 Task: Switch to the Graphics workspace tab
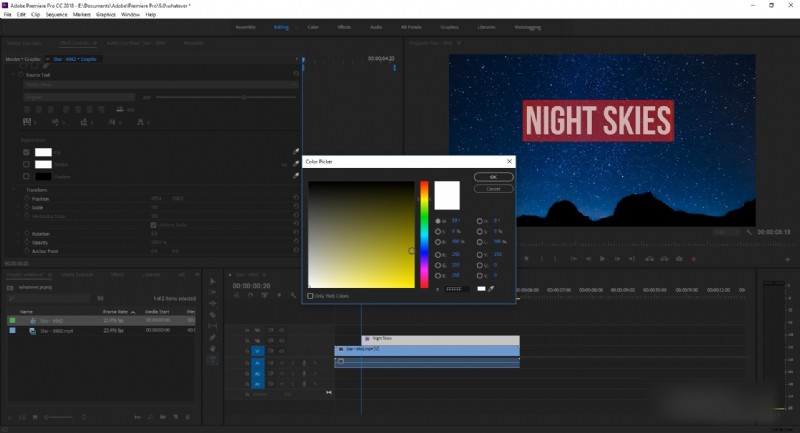click(x=449, y=27)
